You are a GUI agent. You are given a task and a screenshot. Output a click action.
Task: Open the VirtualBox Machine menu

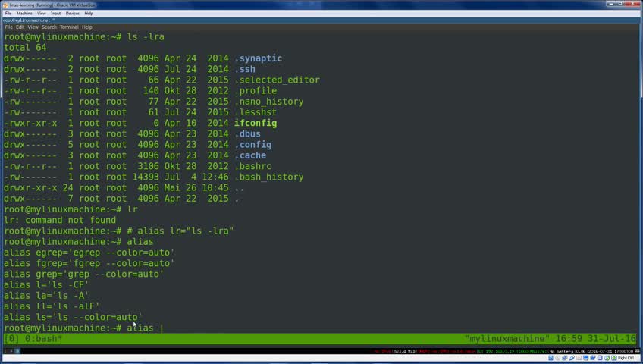(x=24, y=14)
